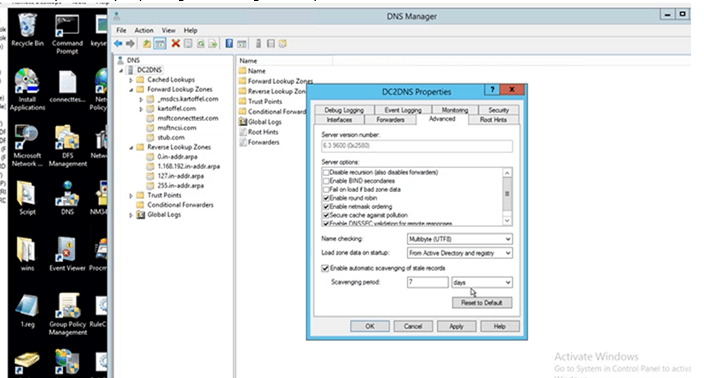Open the DNS shortcut on the desktop
This screenshot has width=704, height=378.
[67, 198]
